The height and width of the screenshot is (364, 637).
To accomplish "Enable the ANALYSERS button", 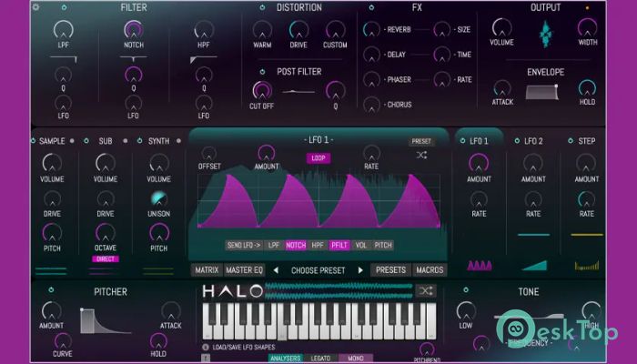I will 285,359.
